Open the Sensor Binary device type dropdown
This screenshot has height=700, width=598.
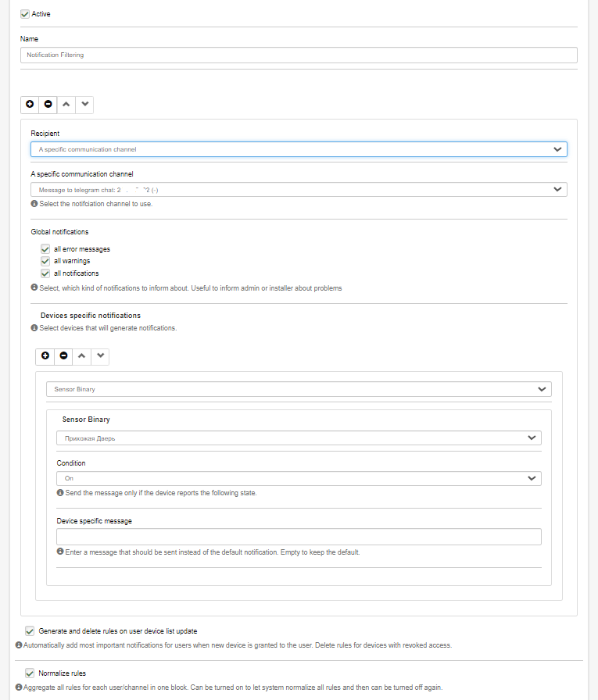pos(299,389)
